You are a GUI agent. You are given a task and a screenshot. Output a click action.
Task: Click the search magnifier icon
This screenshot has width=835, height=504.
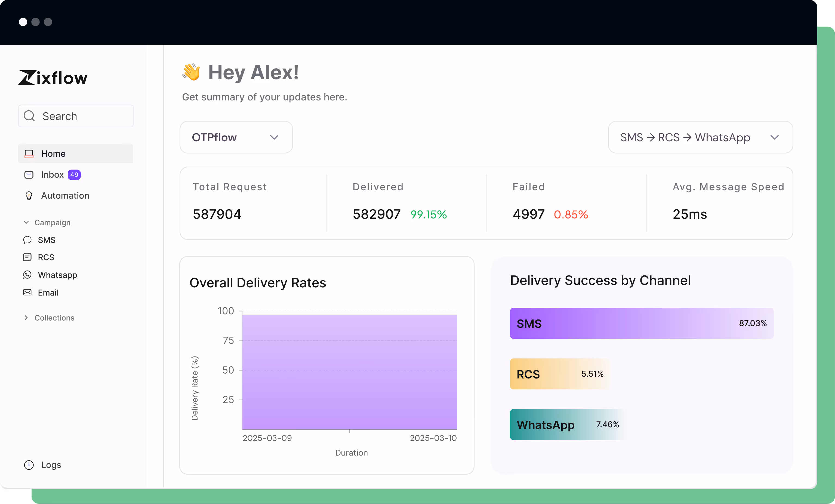pos(29,116)
